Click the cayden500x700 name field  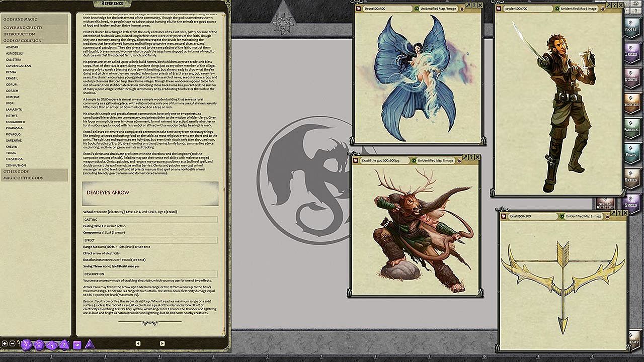527,9
